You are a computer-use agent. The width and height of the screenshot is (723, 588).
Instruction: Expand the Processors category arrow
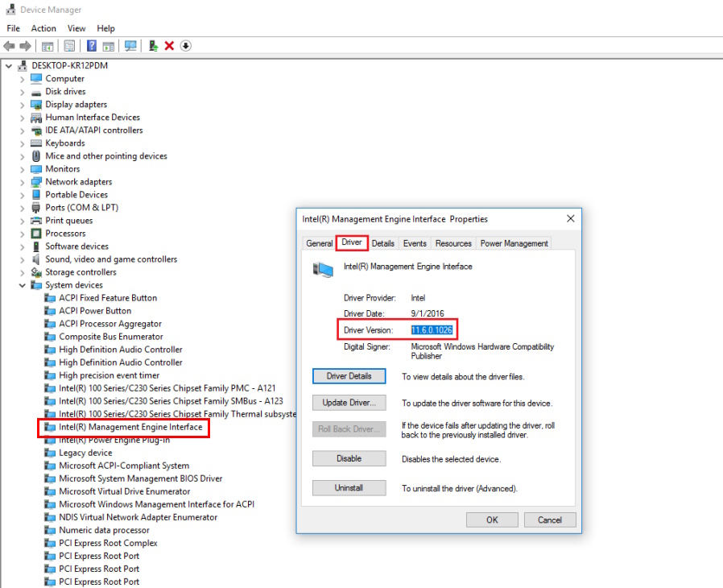tap(22, 234)
